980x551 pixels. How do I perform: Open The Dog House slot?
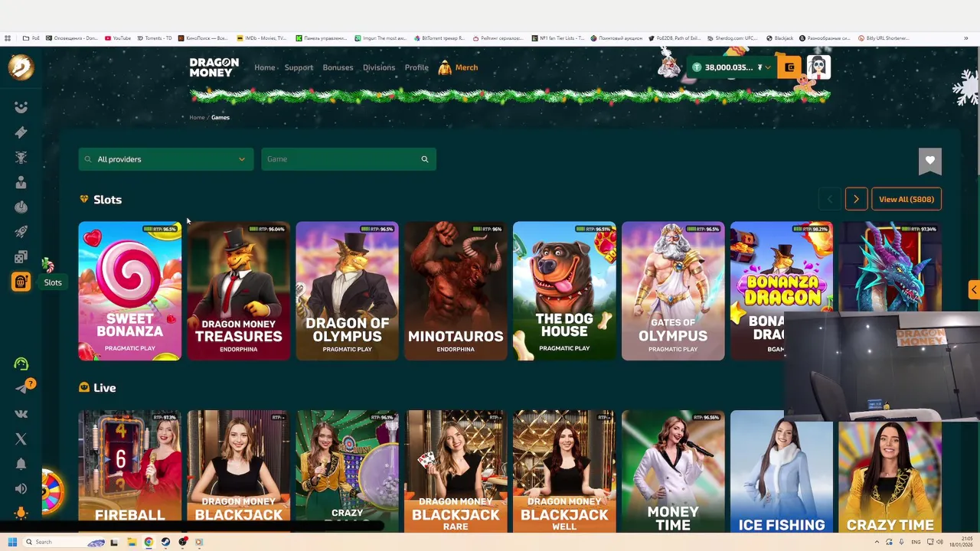(564, 291)
